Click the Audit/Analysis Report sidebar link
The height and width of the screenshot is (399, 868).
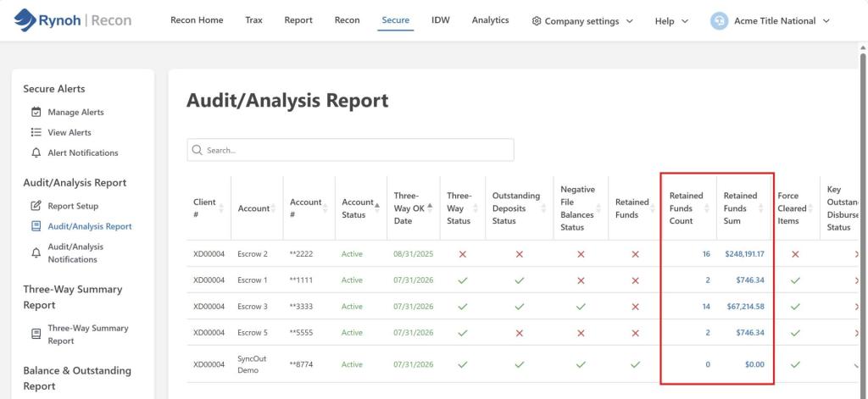click(90, 226)
